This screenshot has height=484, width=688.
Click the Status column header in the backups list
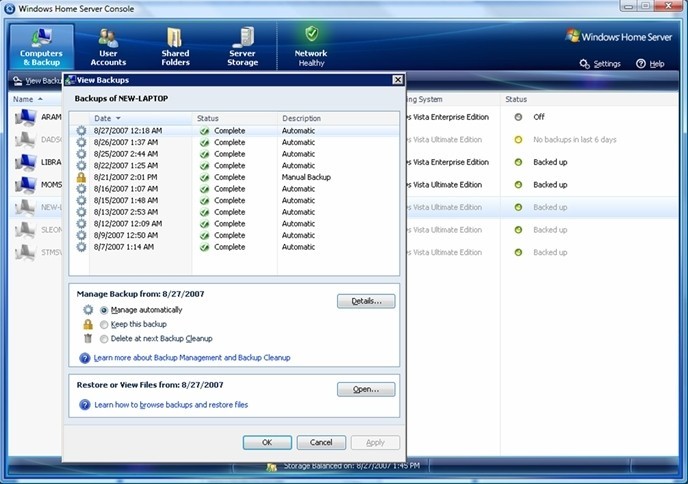pos(235,118)
